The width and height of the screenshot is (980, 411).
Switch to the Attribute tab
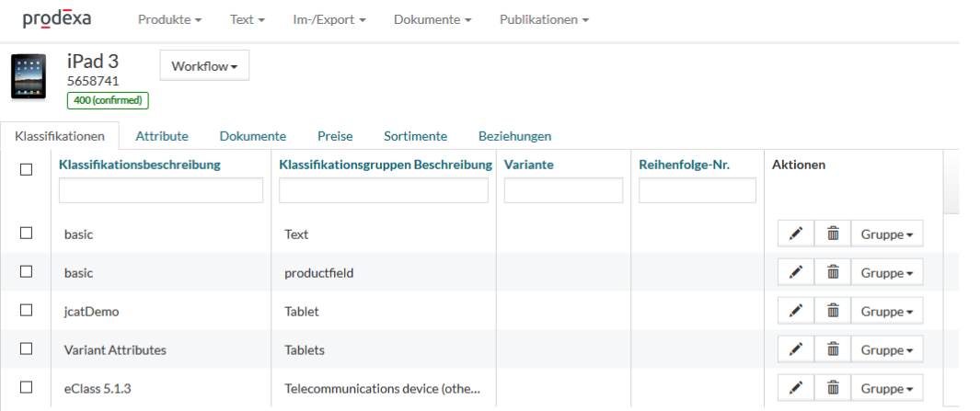[x=162, y=136]
